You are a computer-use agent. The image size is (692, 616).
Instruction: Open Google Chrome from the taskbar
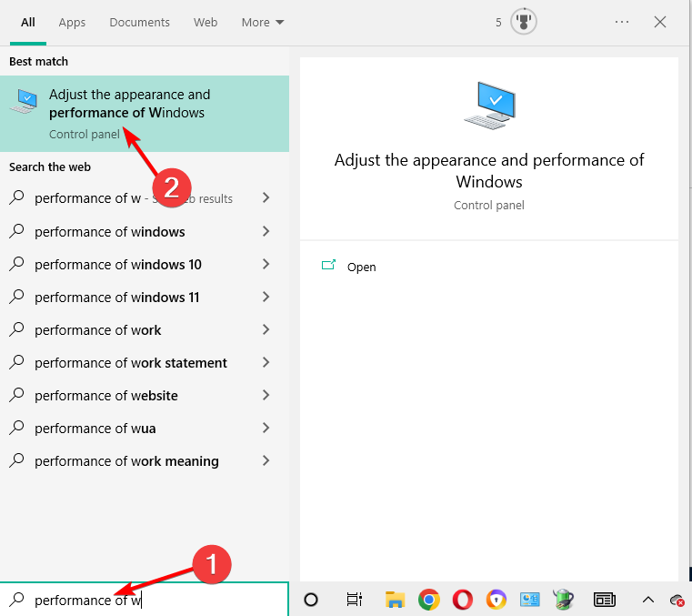(428, 599)
